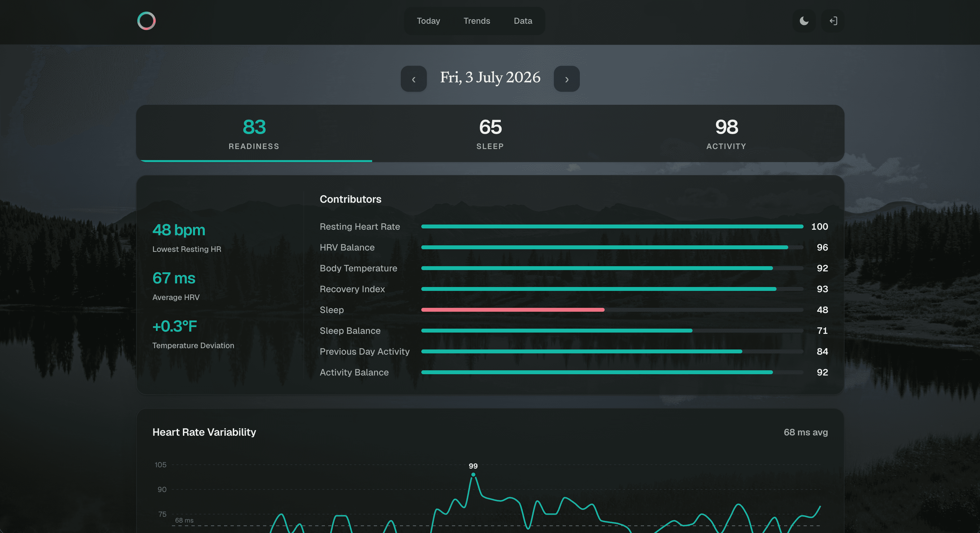Viewport: 980px width, 533px height.
Task: Select the Sleep score tab
Action: [490, 133]
